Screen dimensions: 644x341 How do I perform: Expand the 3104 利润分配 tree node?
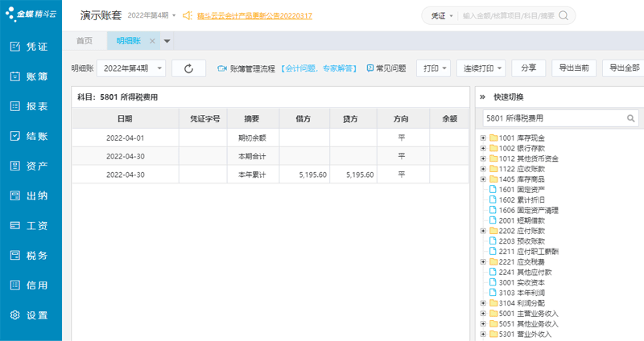483,303
